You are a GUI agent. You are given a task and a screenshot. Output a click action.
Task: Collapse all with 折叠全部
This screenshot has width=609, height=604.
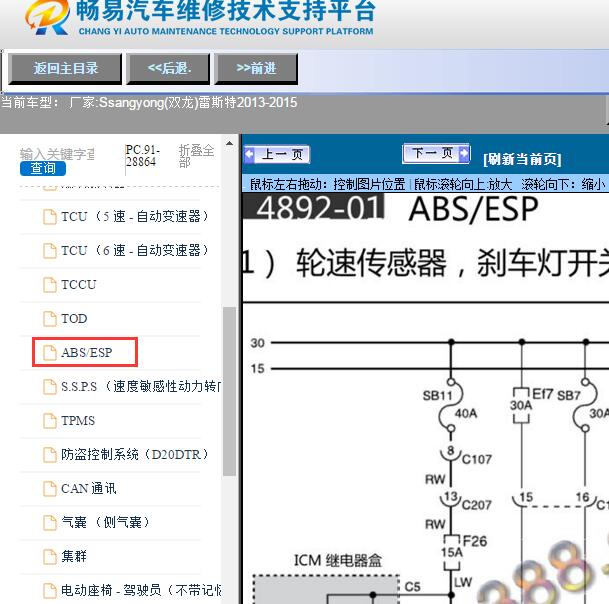[x=196, y=155]
